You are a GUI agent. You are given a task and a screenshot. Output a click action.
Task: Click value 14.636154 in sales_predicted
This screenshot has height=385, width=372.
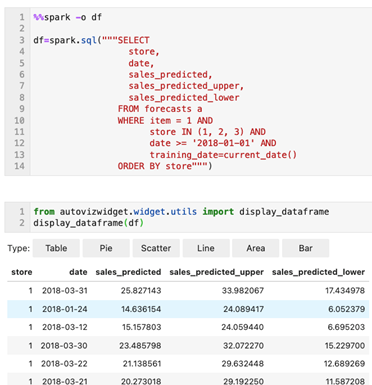coord(141,309)
